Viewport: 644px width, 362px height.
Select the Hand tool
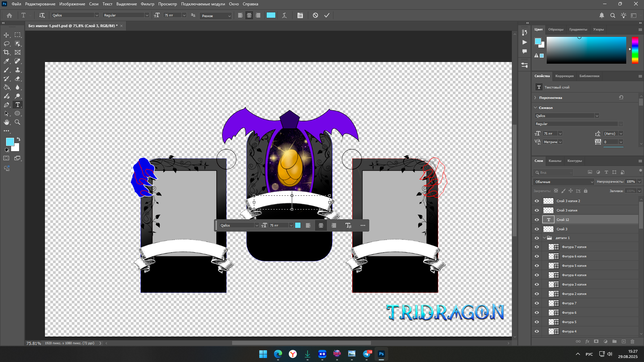click(x=6, y=122)
